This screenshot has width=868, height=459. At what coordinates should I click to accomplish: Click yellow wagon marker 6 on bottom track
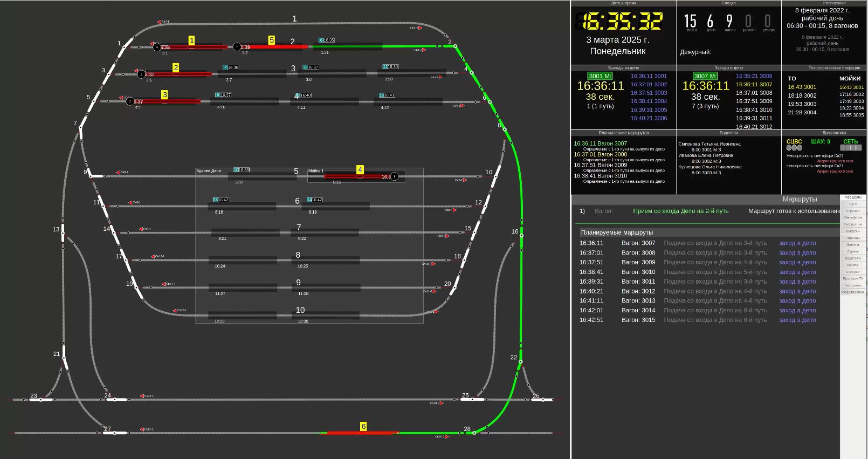click(x=363, y=427)
